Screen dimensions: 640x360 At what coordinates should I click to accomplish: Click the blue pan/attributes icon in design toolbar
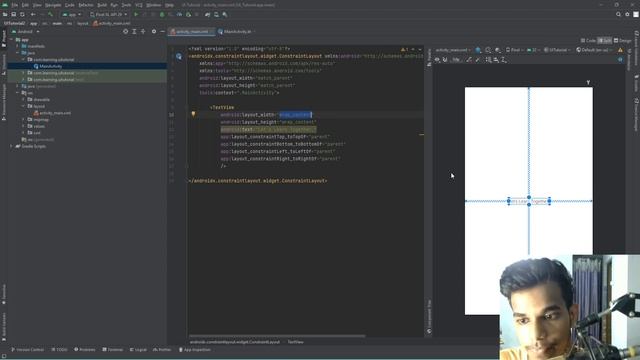point(620,60)
